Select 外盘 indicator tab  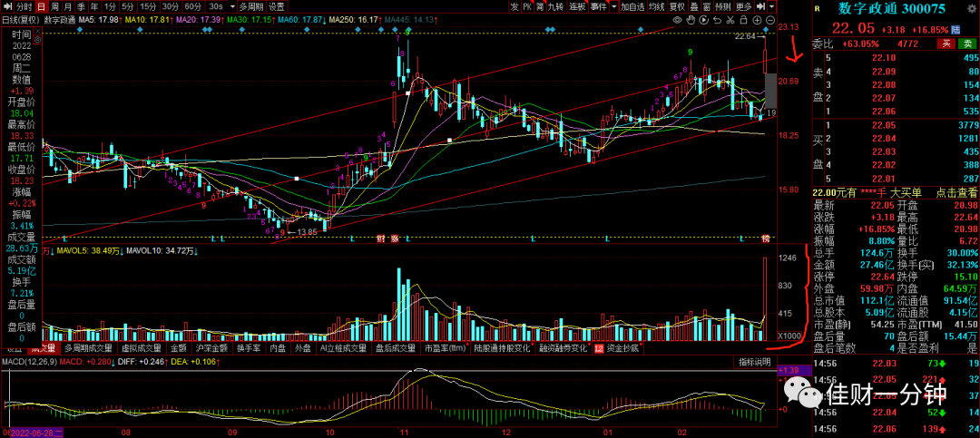point(302,347)
